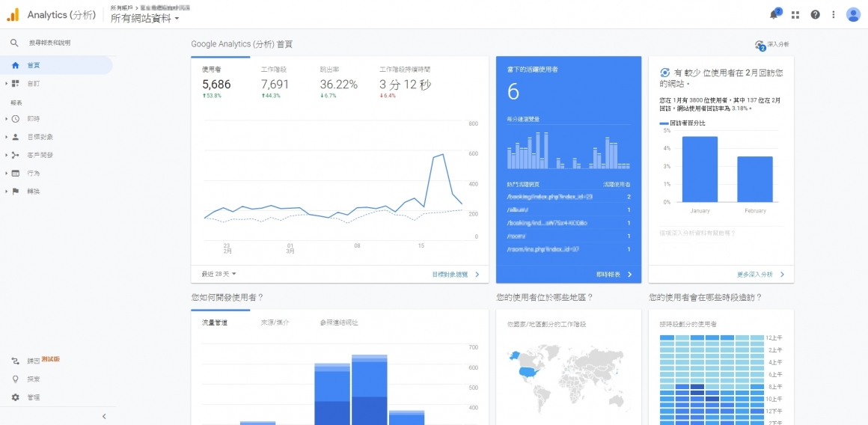Click the /room/ active page row
This screenshot has width=868, height=425.
coord(569,236)
